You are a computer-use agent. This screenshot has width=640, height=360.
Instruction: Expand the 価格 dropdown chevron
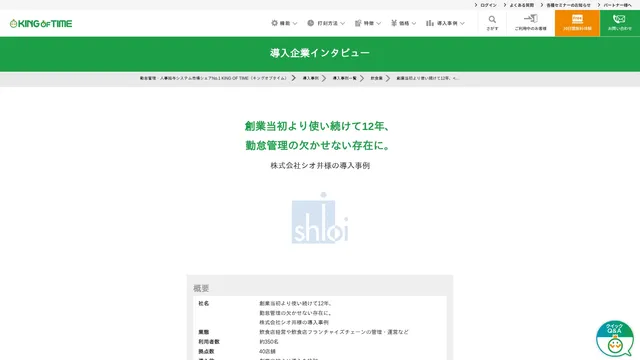point(414,24)
